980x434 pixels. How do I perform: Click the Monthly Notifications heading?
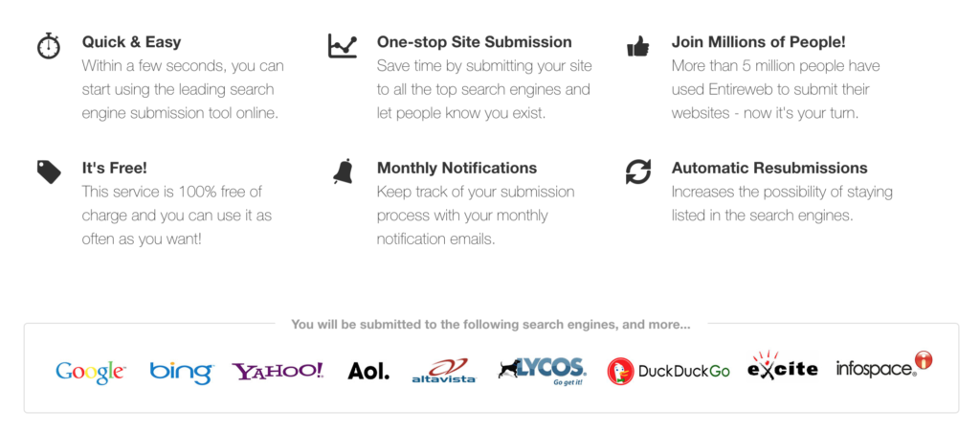tap(457, 168)
